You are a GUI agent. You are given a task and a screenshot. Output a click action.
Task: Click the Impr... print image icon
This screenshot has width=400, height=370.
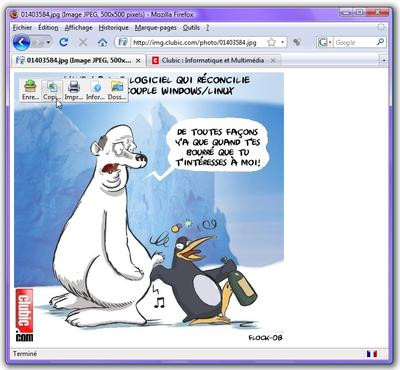74,90
